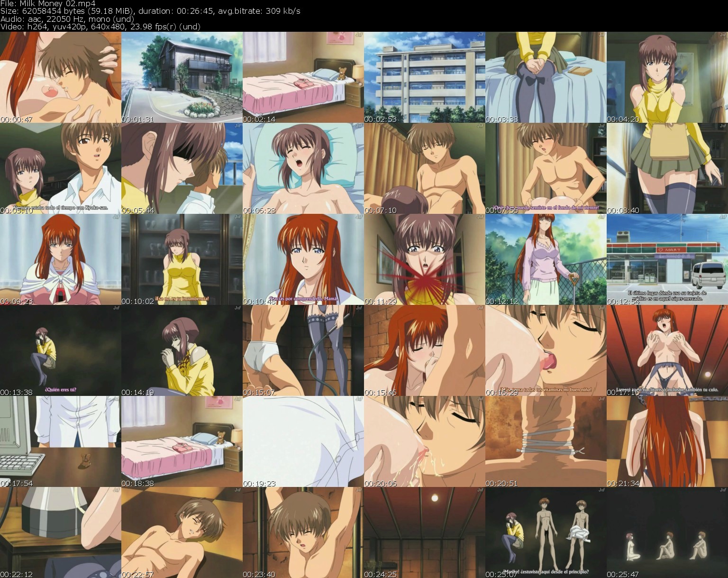Open the apartment building thumbnail at 00:02:53
The height and width of the screenshot is (578, 728).
425,77
